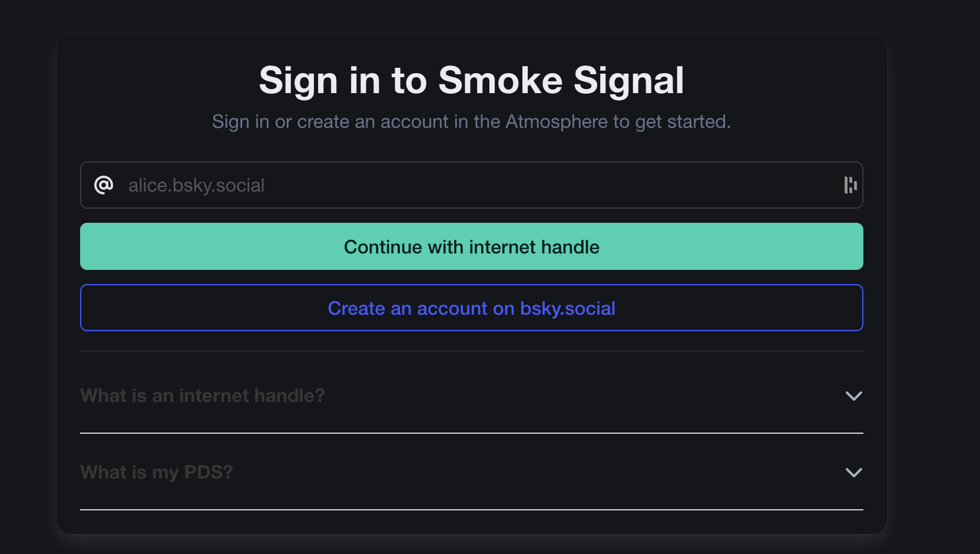Click the down arrow next to "What is my PDS?"
980x554 pixels.
pyautogui.click(x=853, y=473)
